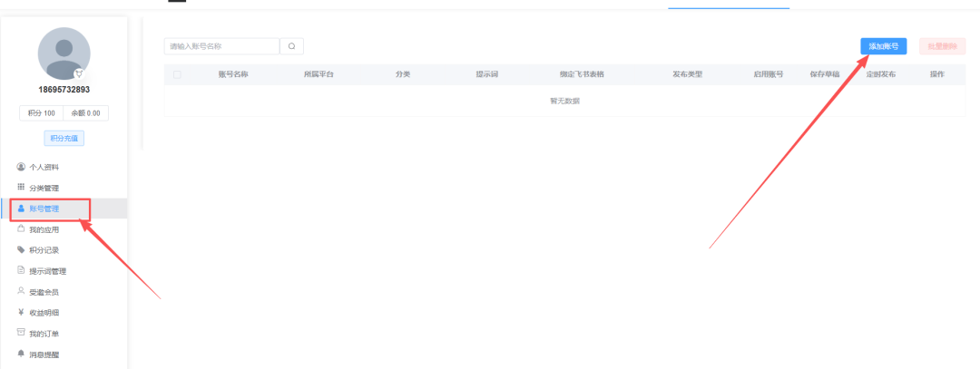Viewport: 980px width, 369px height.
Task: Open 收益明细 menu entry
Action: click(x=64, y=313)
